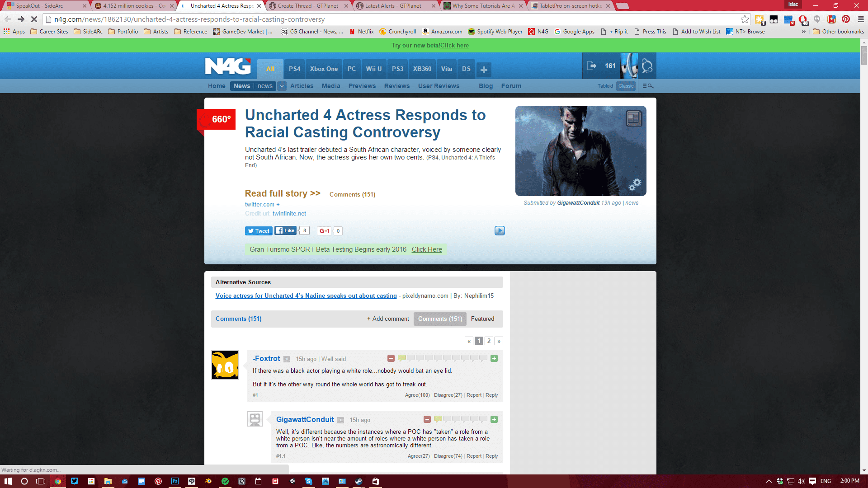Click the Google +1 button
Screen dimensions: 868x488
pos(324,231)
